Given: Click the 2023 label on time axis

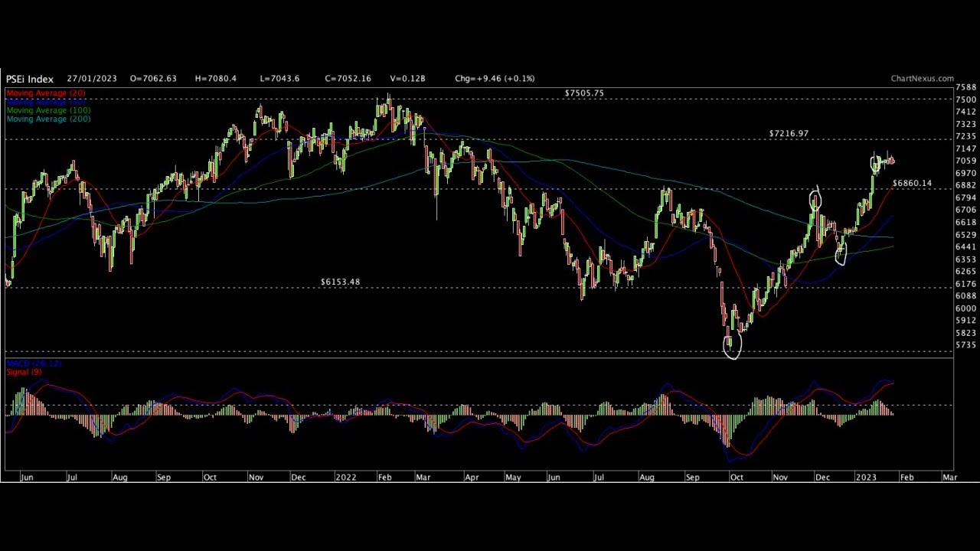Looking at the screenshot, I should click(866, 478).
